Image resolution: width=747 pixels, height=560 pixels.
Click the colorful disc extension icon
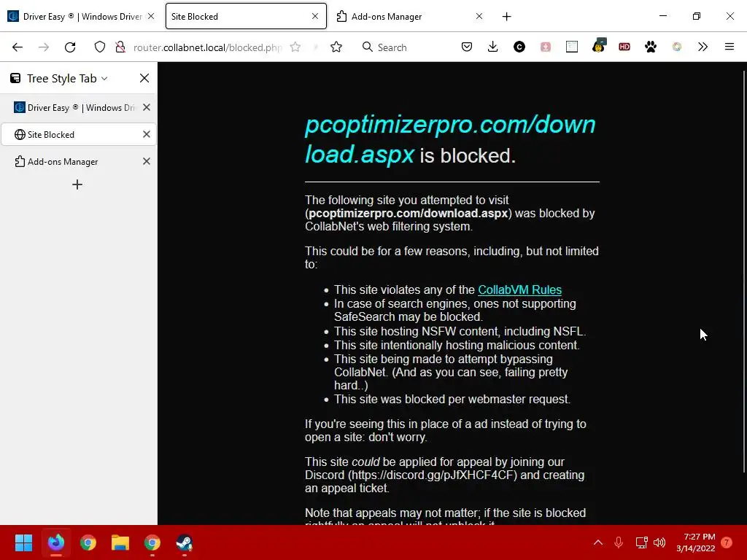click(x=677, y=47)
